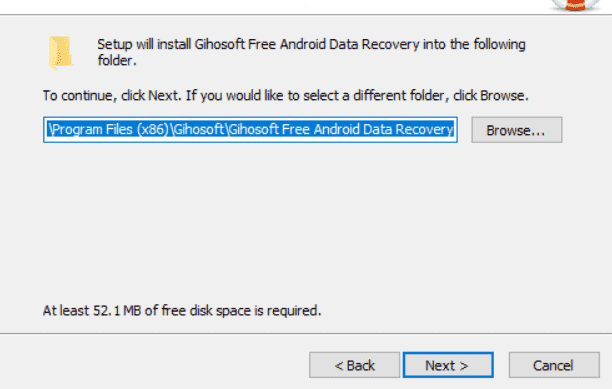
Task: Cancel the Gihosoft setup wizard
Action: pos(554,365)
